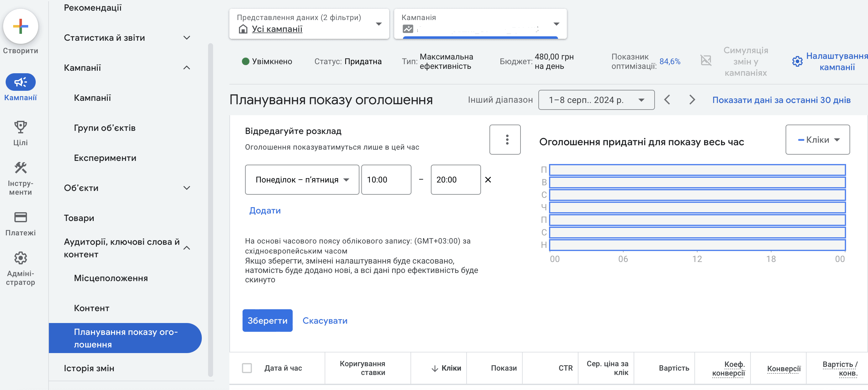This screenshot has width=868, height=390.
Task: Click the campaign simulation icon
Action: [706, 61]
